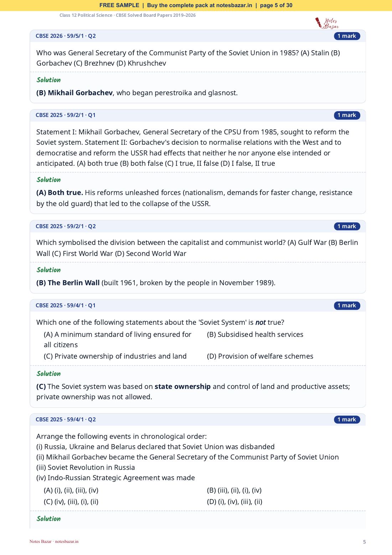Select option (A) (i), (ii), (iii), (iv)

point(71,490)
